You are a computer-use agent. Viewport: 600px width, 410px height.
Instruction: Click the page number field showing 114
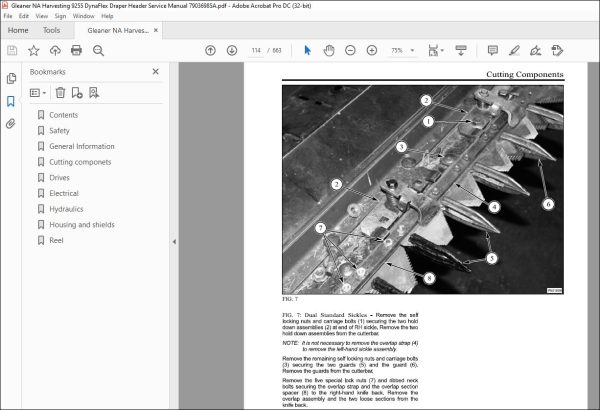tap(256, 51)
